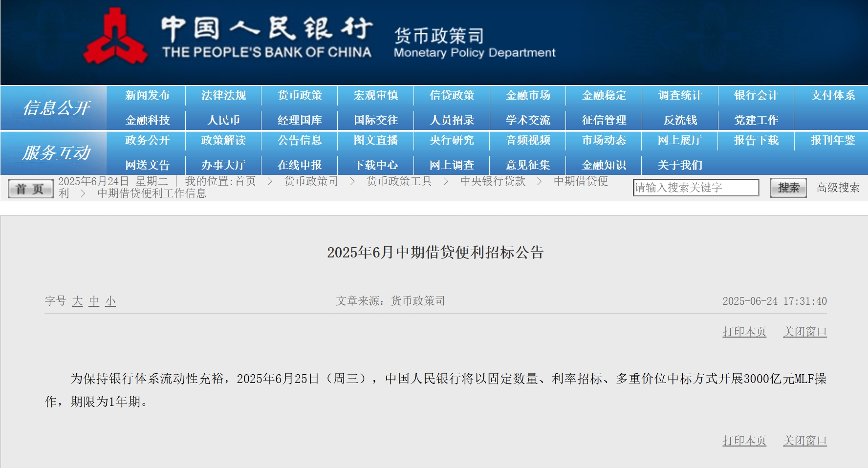
Task: Click the 首页 home button
Action: 30,189
